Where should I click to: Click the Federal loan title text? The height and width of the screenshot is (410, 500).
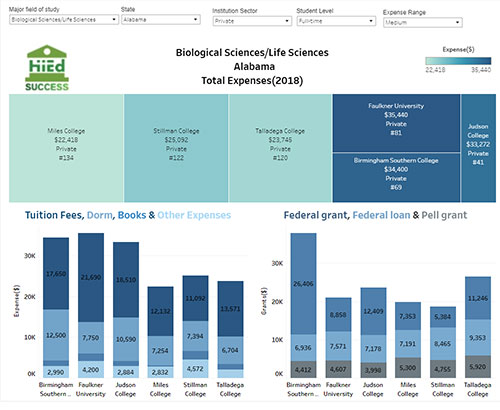tap(381, 215)
